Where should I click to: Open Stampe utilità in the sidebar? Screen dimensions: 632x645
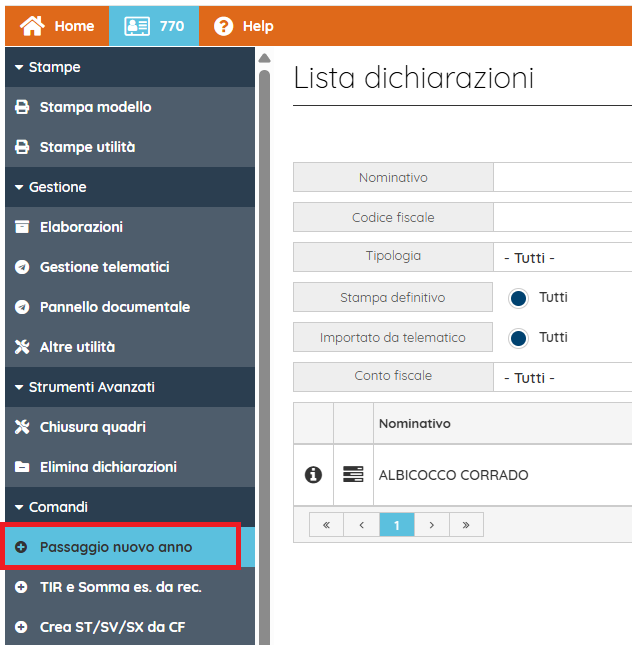87,147
